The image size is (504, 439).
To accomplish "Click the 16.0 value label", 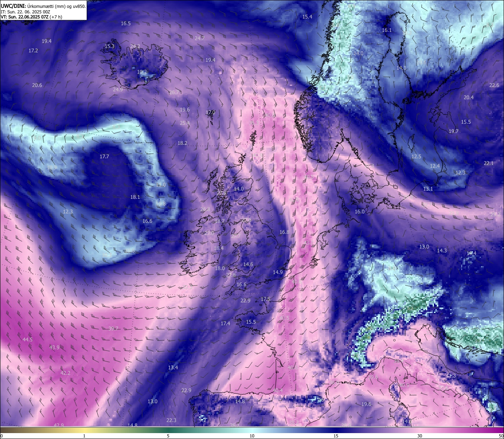I will pyautogui.click(x=359, y=212).
